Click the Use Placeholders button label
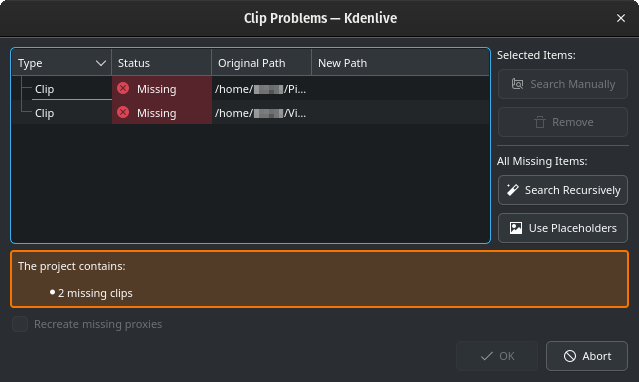This screenshot has width=639, height=382. [573, 228]
